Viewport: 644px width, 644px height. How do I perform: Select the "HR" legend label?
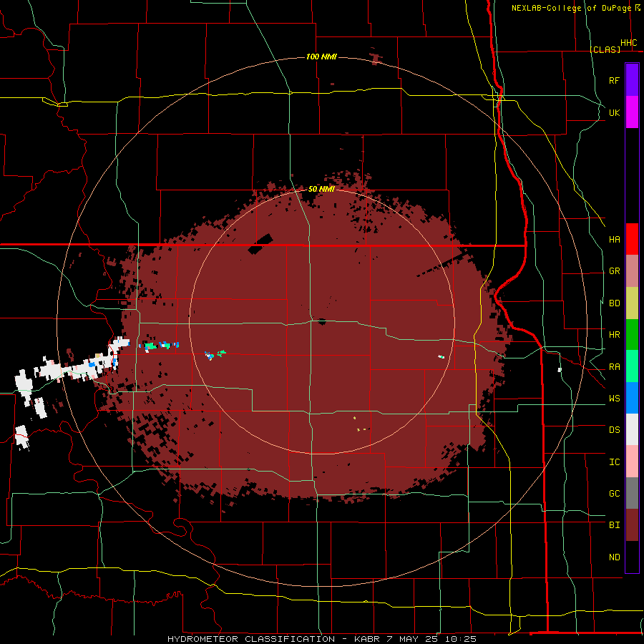[614, 335]
